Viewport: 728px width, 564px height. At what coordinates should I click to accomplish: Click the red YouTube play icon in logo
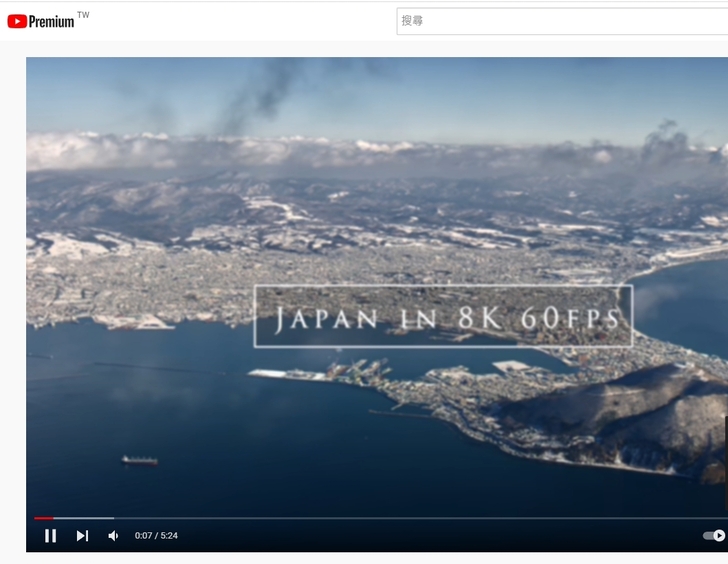[17, 21]
